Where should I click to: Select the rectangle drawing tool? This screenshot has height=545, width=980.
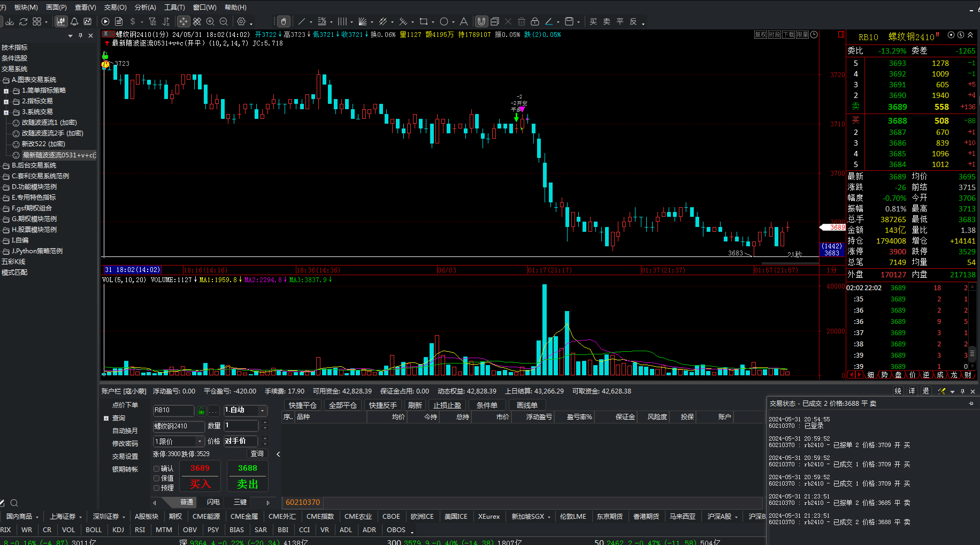(424, 21)
